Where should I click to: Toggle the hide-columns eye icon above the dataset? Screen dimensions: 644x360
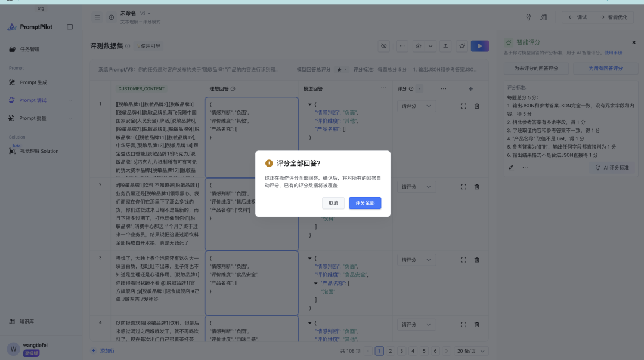point(385,47)
